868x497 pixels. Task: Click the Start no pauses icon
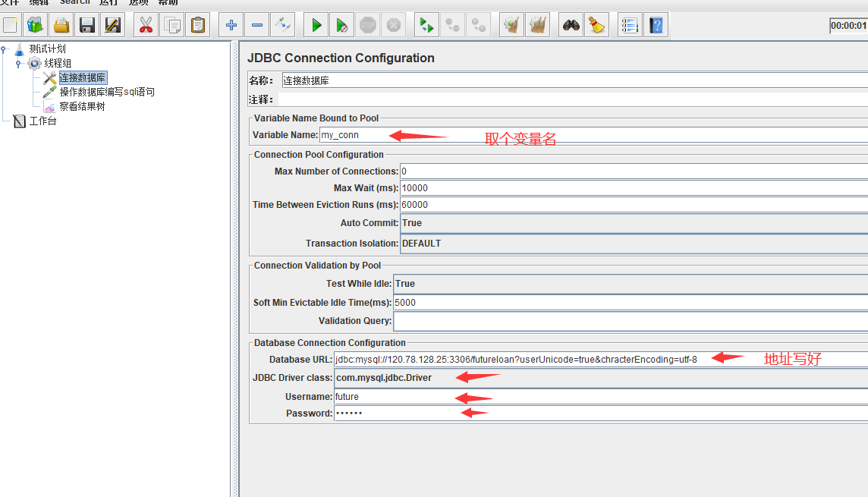pos(342,26)
